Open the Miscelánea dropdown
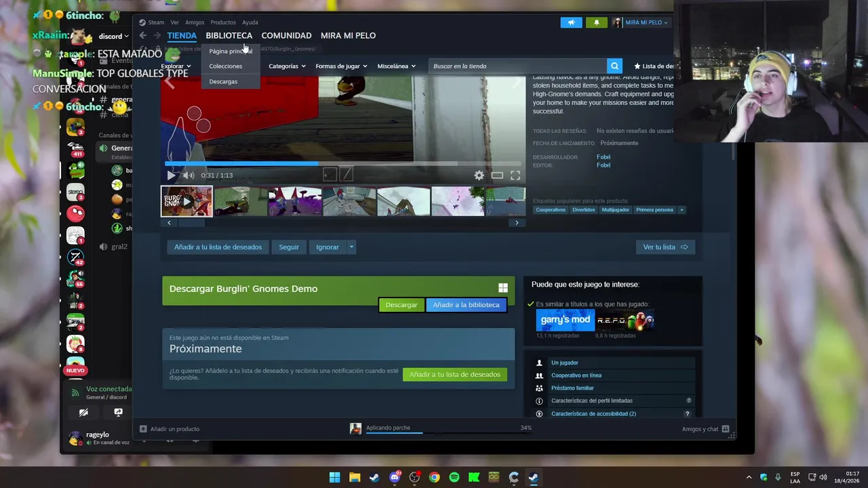Viewport: 868px width, 488px height. pyautogui.click(x=397, y=66)
